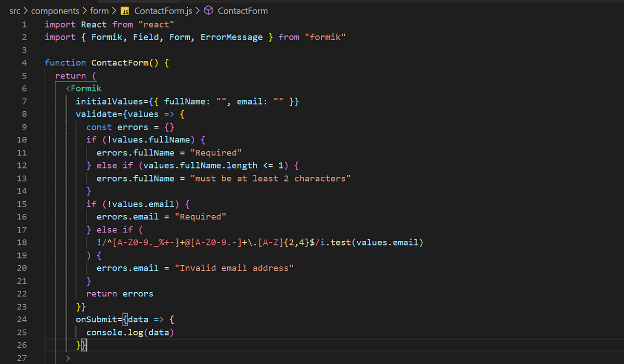This screenshot has height=364, width=624.
Task: Click the "return errors" statement
Action: click(x=120, y=293)
